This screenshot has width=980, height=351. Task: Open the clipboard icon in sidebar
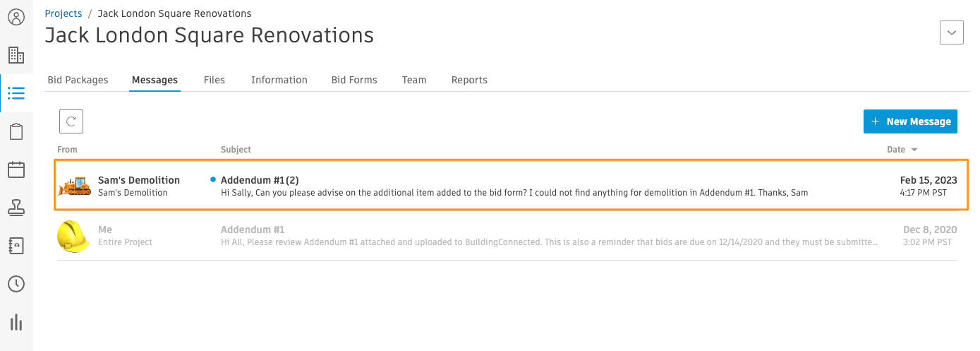[x=16, y=131]
